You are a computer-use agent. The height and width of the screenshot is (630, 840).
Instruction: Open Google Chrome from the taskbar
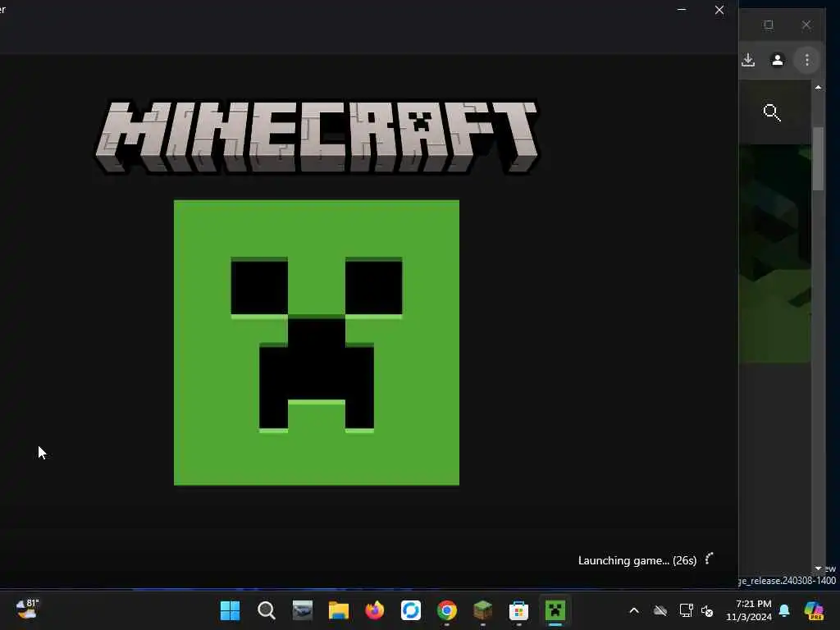[x=447, y=610]
